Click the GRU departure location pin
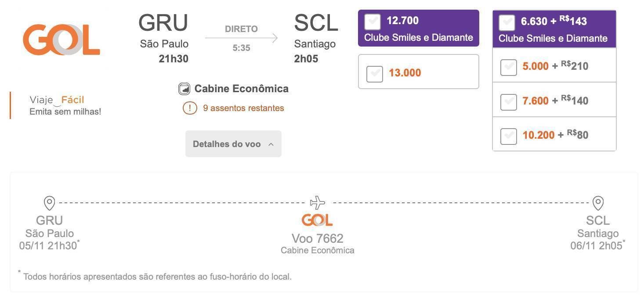644x295 pixels. pyautogui.click(x=49, y=203)
